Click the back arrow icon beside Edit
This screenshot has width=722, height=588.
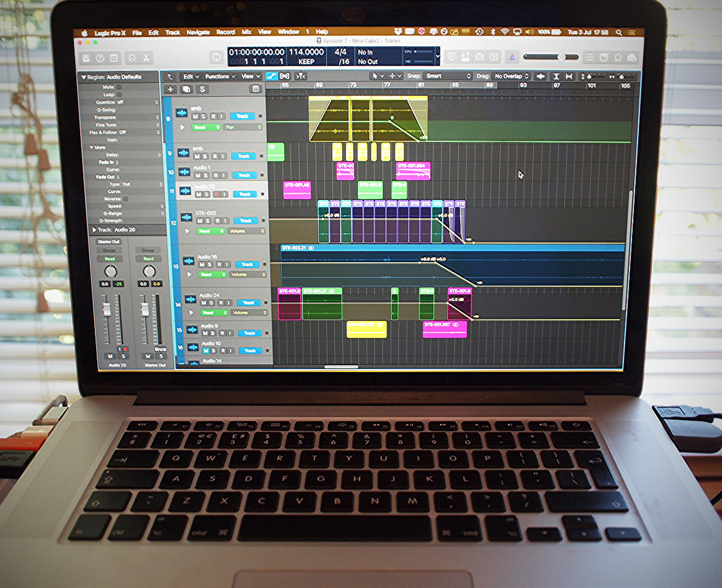(170, 77)
